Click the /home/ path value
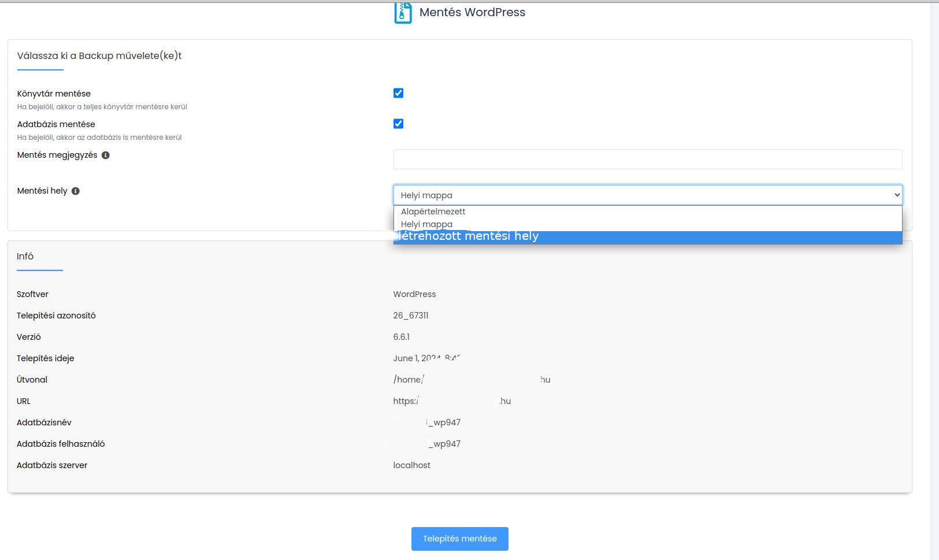The width and height of the screenshot is (939, 560). pyautogui.click(x=472, y=380)
